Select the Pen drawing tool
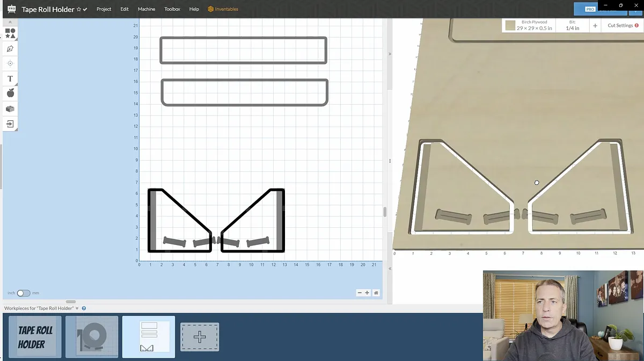644x361 pixels. click(x=10, y=48)
